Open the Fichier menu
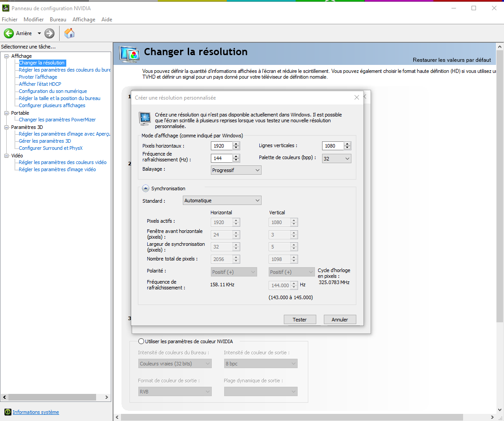 [x=10, y=20]
